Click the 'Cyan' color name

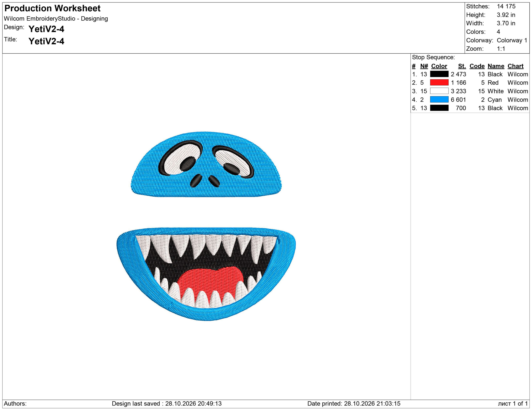(494, 100)
